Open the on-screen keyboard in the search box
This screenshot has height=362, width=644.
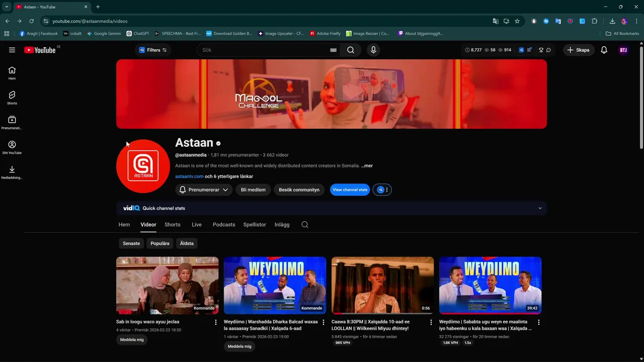333,50
